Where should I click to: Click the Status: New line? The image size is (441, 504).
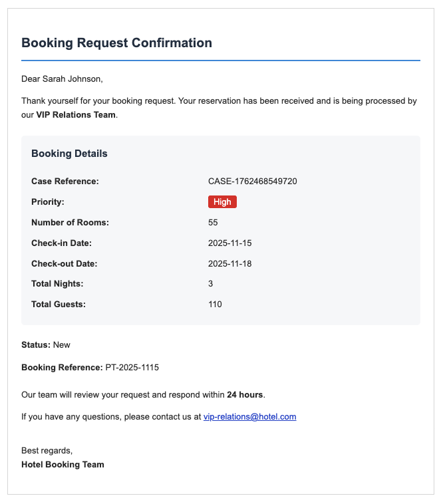[x=46, y=344]
